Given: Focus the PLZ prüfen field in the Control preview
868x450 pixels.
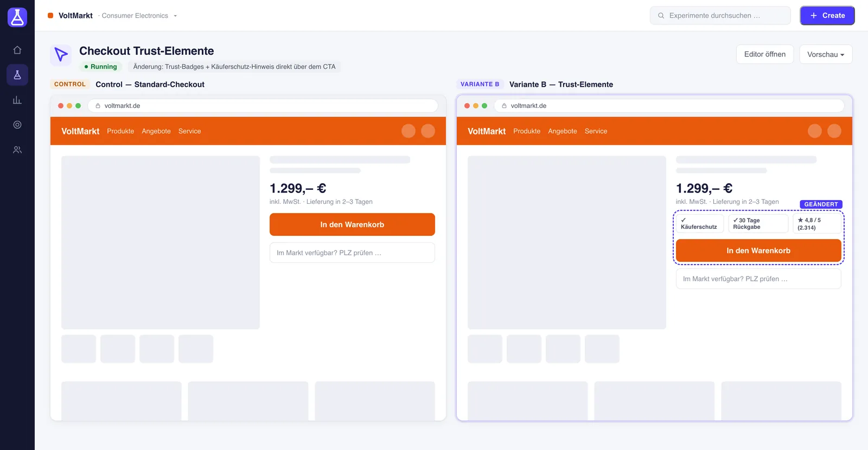Looking at the screenshot, I should (352, 253).
